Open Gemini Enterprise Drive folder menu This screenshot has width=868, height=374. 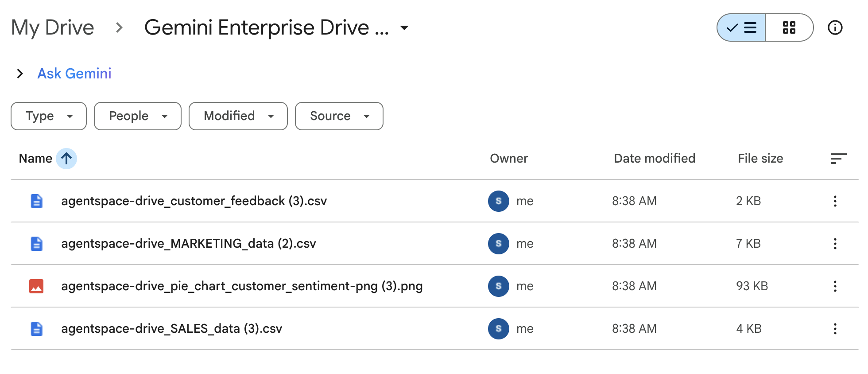(x=404, y=27)
